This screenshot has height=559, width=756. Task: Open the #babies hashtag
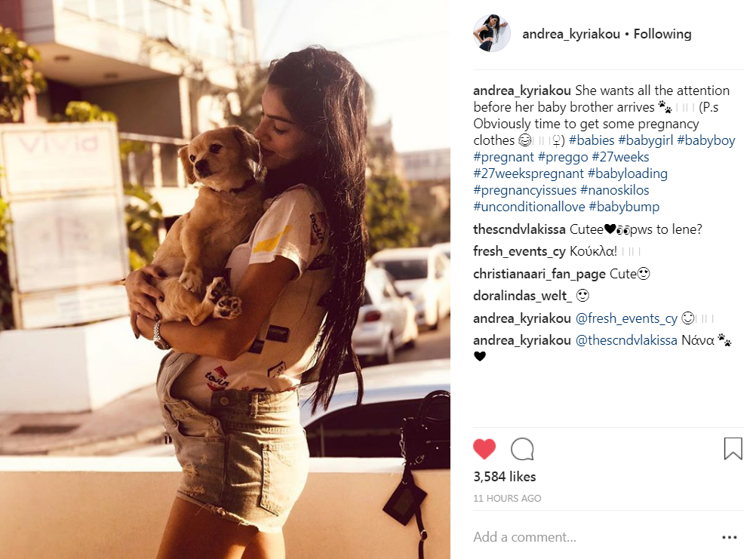point(592,140)
